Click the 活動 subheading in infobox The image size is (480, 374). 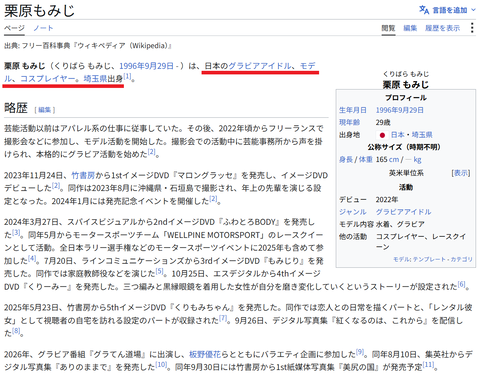406,187
